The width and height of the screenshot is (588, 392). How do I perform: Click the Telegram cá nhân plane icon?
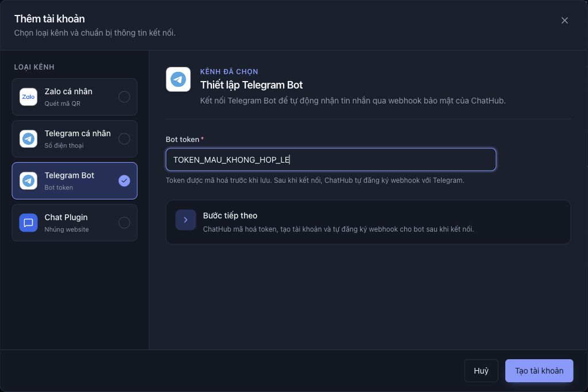[29, 139]
